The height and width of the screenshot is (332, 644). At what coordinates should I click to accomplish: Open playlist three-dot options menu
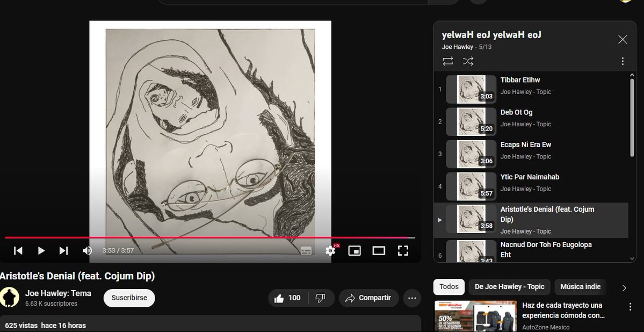(623, 61)
